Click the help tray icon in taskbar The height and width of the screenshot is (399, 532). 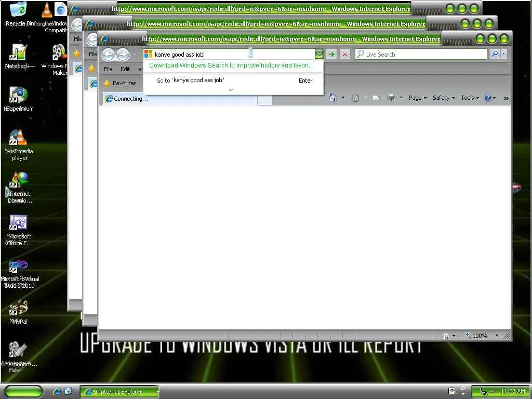(x=451, y=391)
